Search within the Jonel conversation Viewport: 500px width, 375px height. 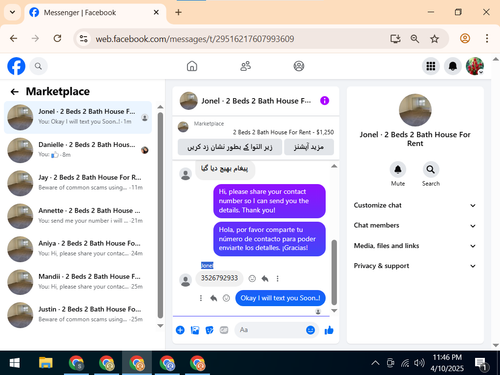[431, 170]
